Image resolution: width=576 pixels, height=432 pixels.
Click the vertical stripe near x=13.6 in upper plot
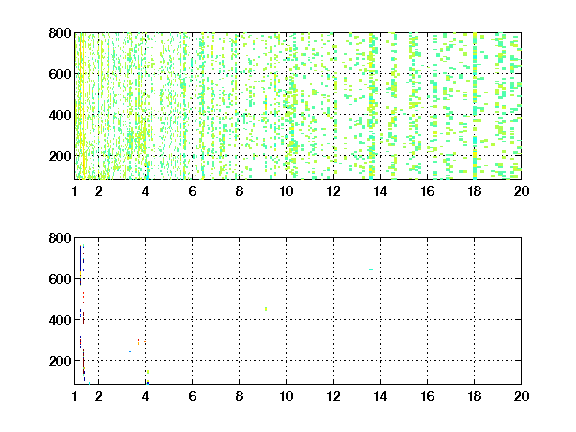pos(371,106)
